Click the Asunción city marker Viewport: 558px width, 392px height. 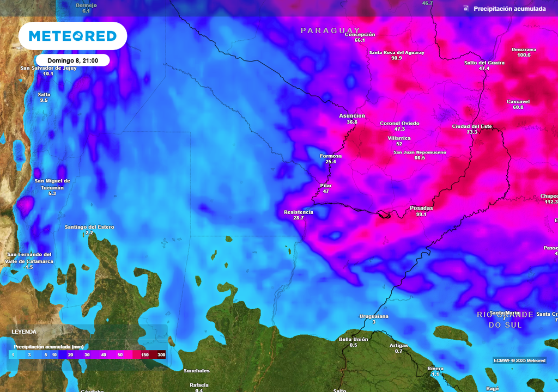(351, 118)
